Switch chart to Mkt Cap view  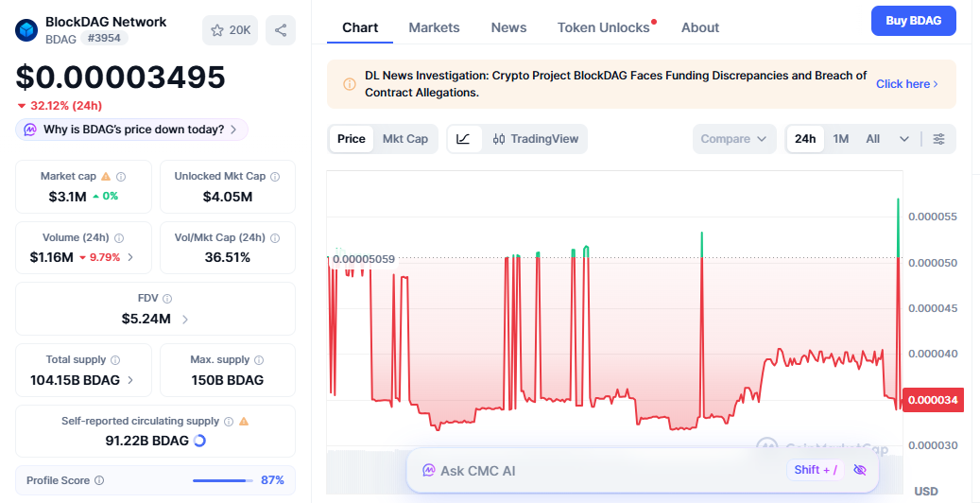click(x=405, y=139)
